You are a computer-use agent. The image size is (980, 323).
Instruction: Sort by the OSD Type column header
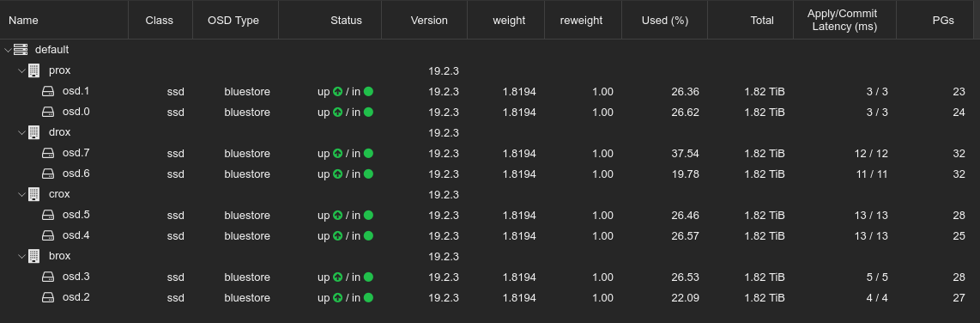pos(235,20)
